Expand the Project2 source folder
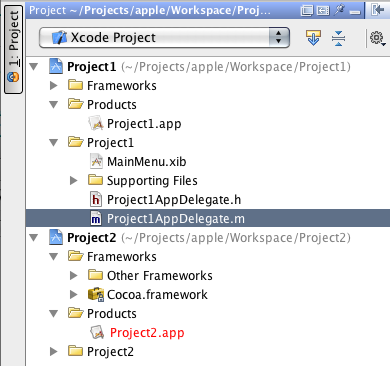This screenshot has height=366, width=390. point(53,352)
